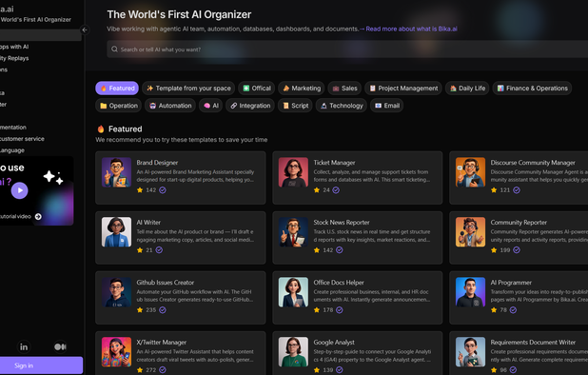588x375 pixels.
Task: Select the Script category tab
Action: point(295,106)
